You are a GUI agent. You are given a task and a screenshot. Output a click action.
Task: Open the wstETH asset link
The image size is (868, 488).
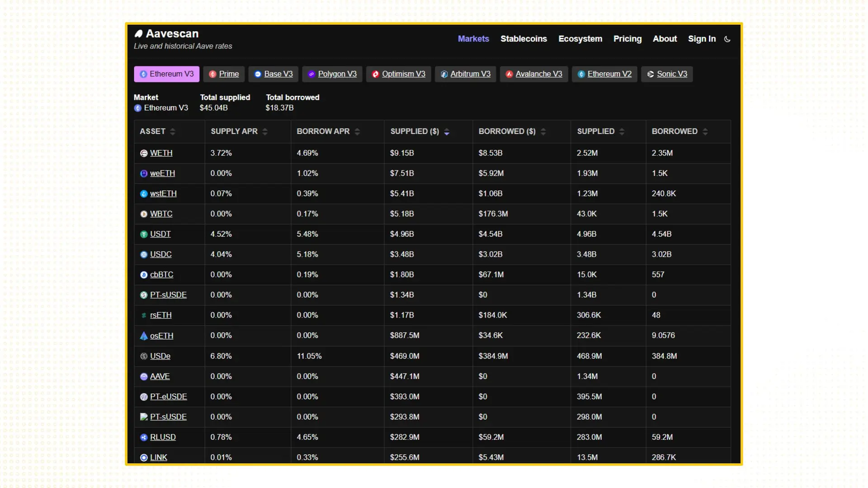coord(163,193)
